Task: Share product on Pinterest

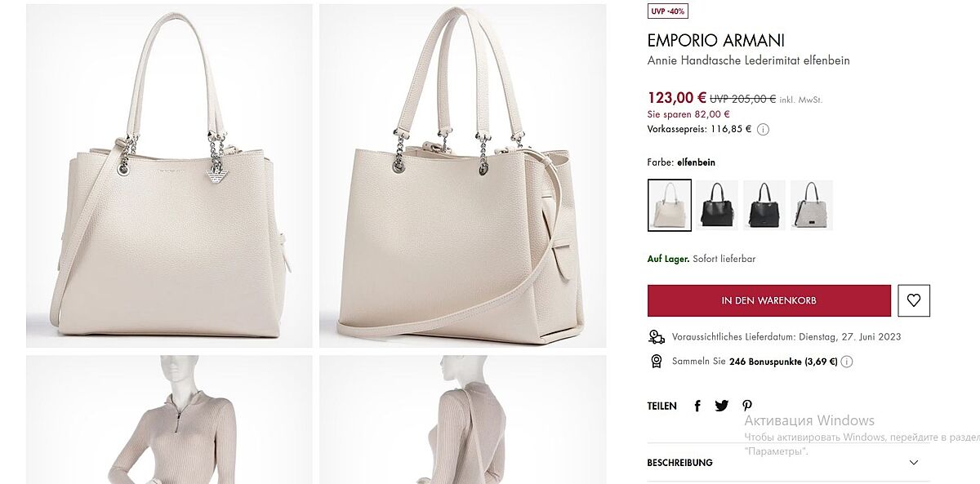Action: 747,406
